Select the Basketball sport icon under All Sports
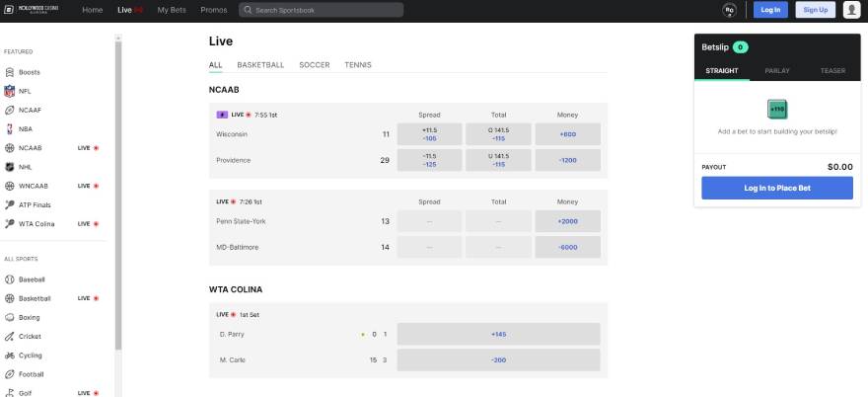868x397 pixels. 10,298
